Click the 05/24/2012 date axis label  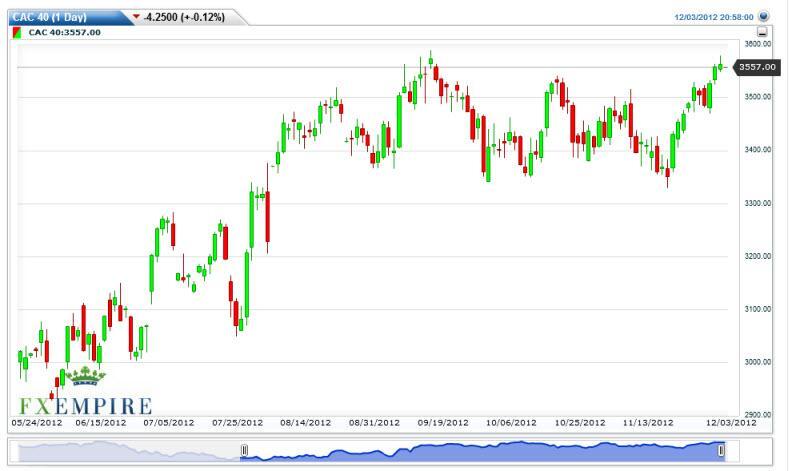pos(38,424)
